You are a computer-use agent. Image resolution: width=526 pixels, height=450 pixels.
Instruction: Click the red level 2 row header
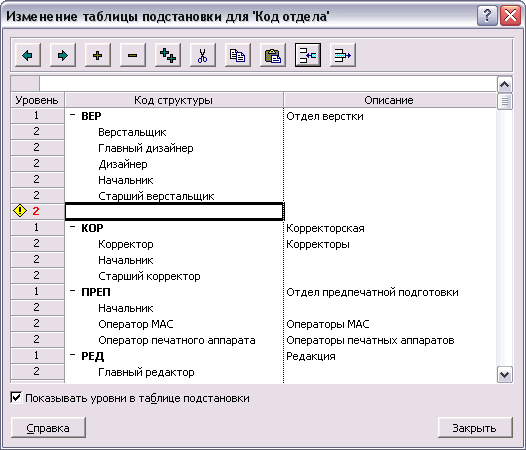38,211
